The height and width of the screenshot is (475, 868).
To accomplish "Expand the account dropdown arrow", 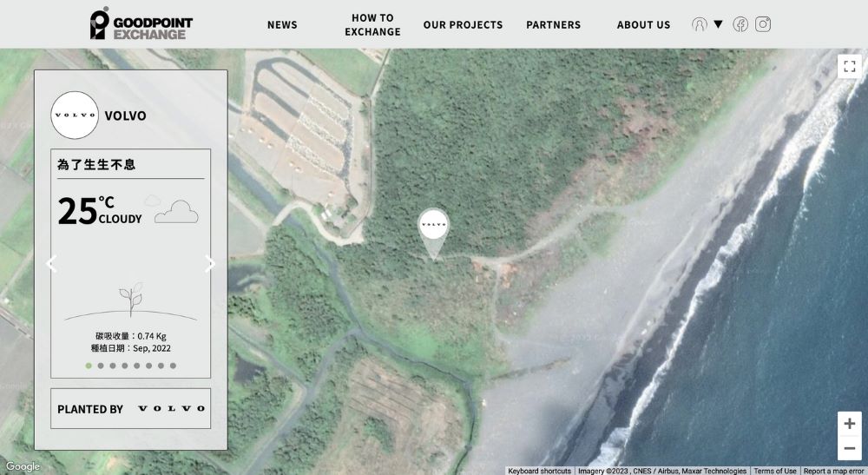I will 718,24.
